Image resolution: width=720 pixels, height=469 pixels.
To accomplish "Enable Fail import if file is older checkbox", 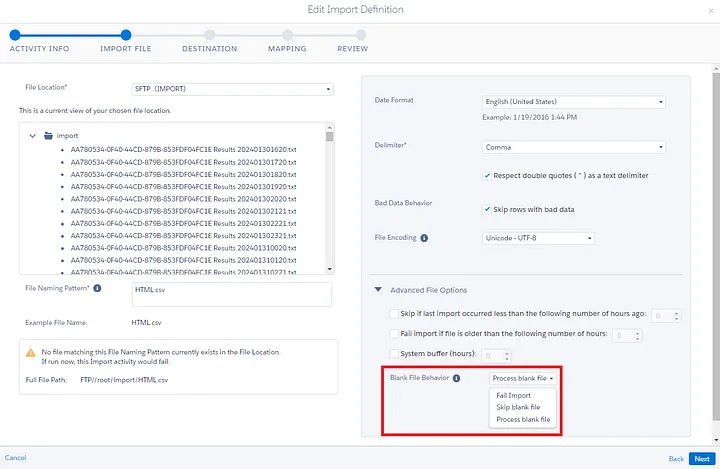I will 394,333.
